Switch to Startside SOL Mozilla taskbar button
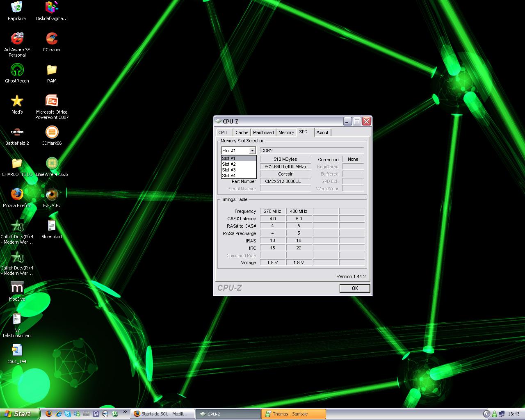The image size is (525, 420). tap(163, 414)
